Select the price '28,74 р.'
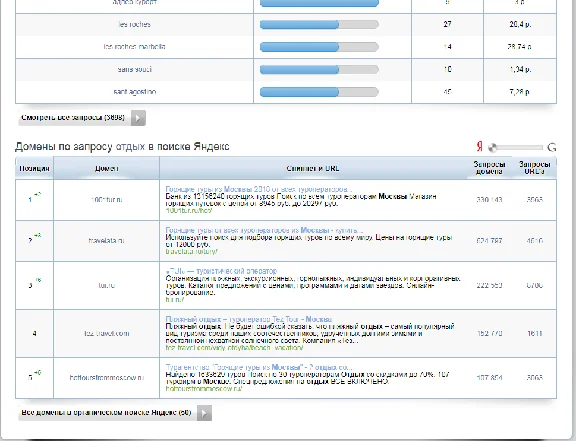Viewport: 576px width, 441px height. click(519, 47)
